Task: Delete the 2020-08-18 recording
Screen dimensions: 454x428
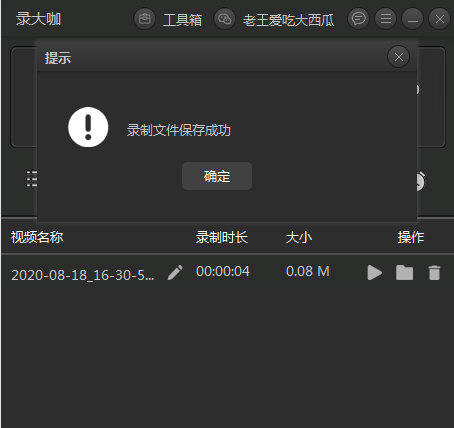Action: (x=434, y=273)
